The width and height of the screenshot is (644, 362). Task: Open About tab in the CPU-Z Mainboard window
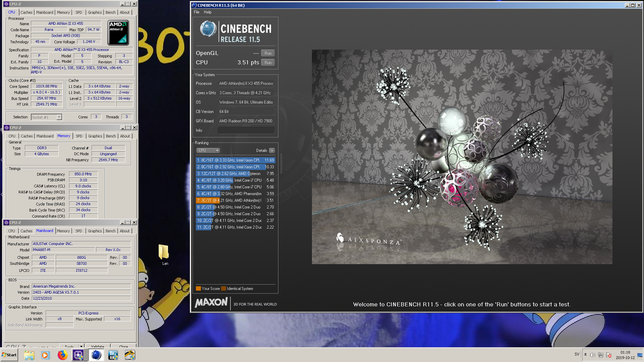(125, 231)
